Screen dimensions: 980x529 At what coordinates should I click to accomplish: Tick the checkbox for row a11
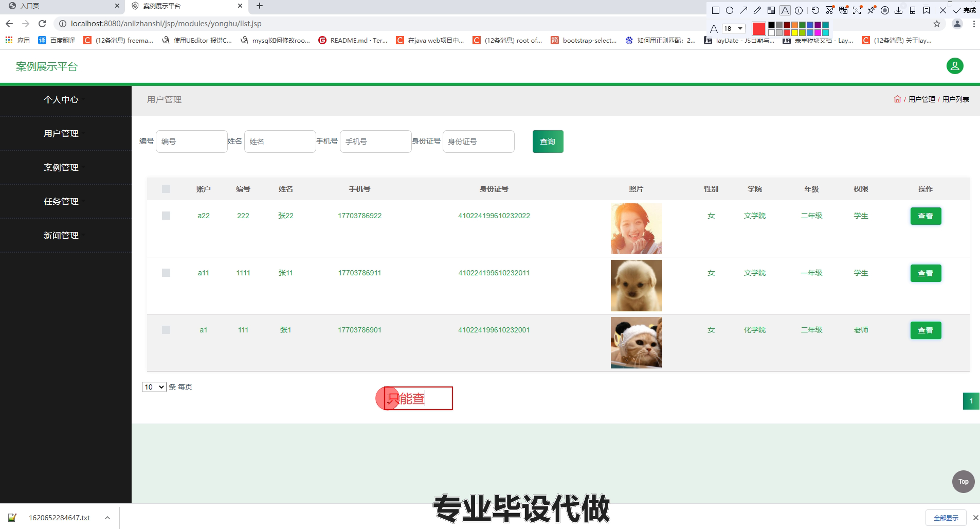click(166, 273)
